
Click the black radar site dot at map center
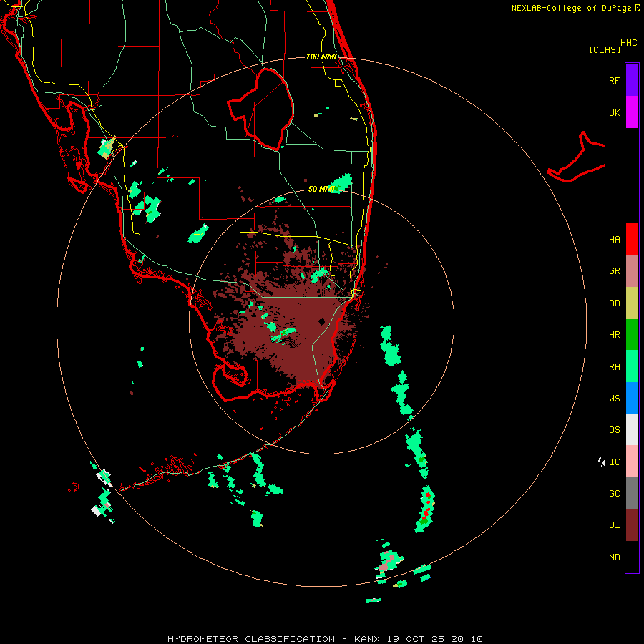[321, 321]
